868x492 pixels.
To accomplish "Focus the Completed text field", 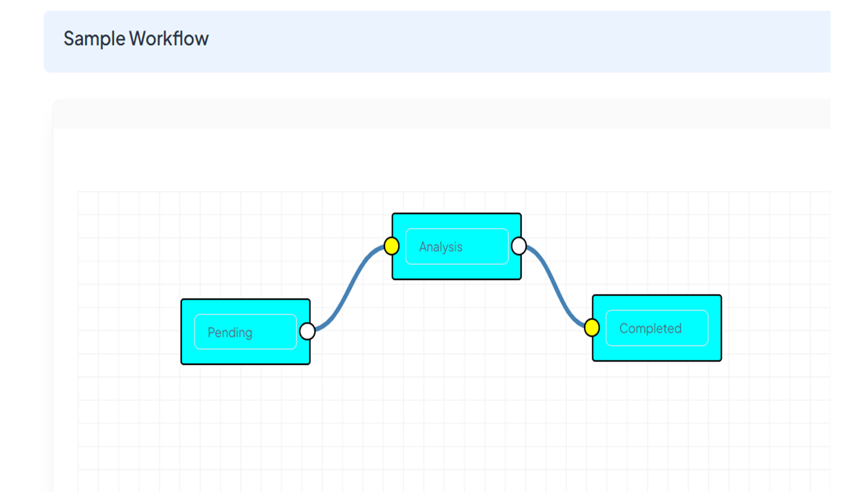I will click(x=656, y=328).
